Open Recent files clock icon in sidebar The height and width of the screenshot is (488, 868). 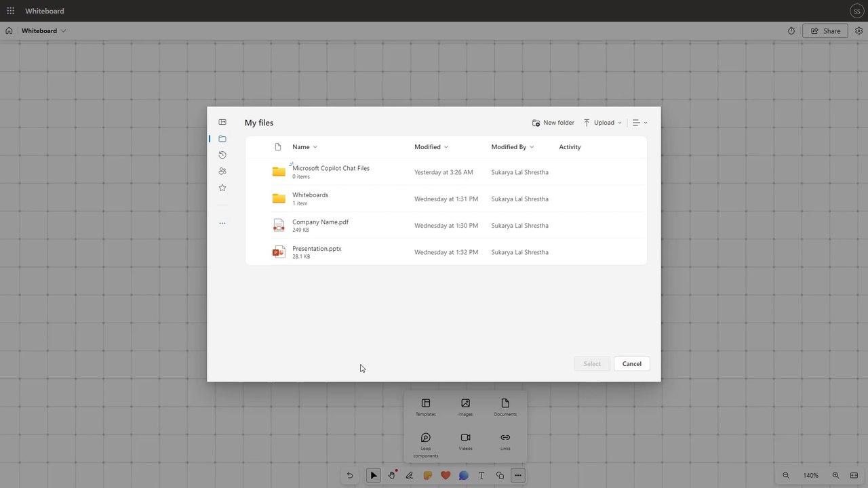(x=222, y=155)
